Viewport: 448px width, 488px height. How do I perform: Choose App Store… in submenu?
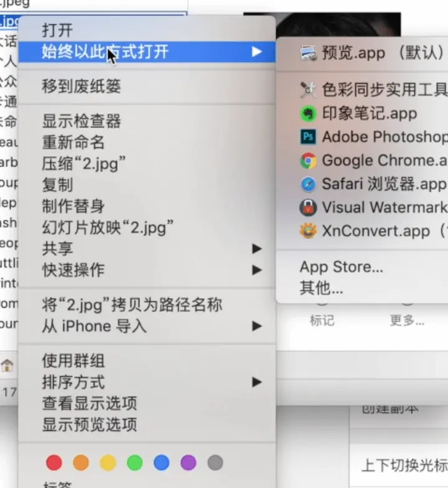pos(362,266)
